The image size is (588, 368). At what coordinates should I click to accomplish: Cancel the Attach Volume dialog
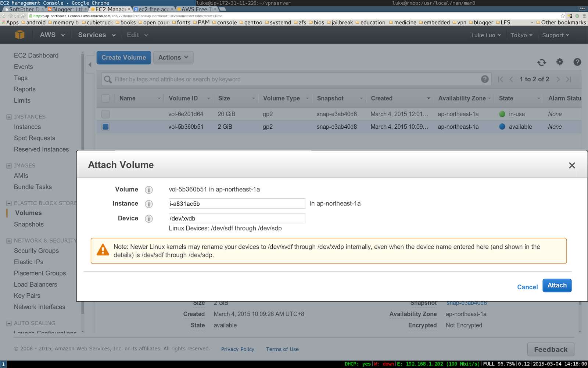pos(527,287)
